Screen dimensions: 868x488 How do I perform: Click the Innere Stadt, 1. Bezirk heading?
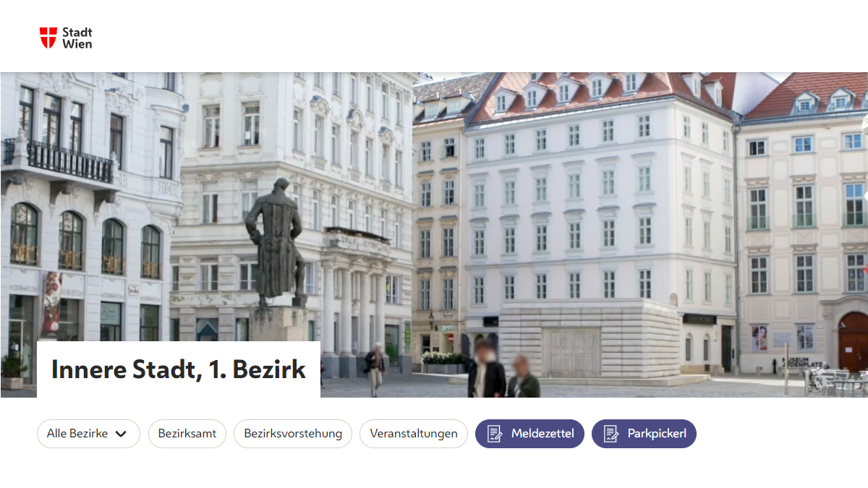tap(179, 369)
